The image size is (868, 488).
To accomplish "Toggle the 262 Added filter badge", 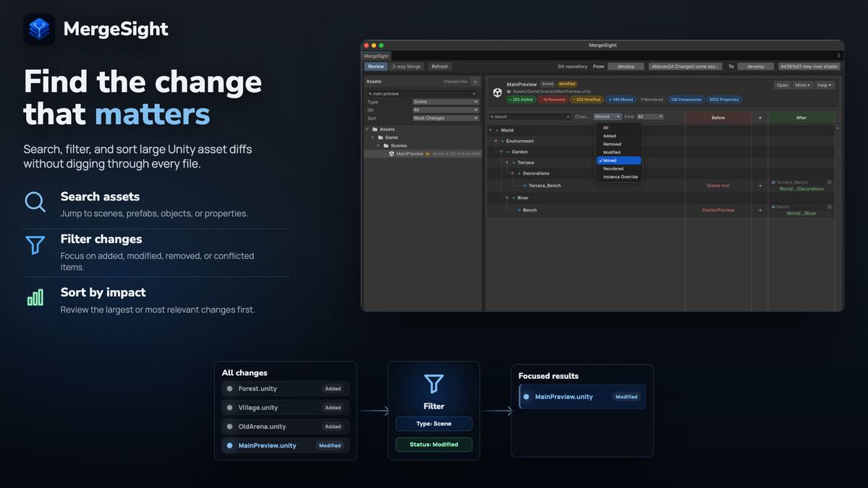I will coord(521,100).
